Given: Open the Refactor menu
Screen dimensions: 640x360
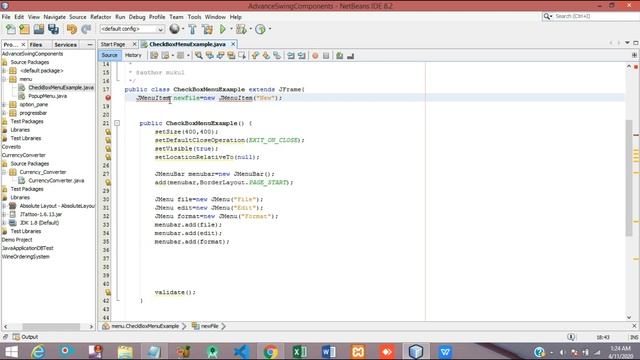Looking at the screenshot, I should point(100,17).
